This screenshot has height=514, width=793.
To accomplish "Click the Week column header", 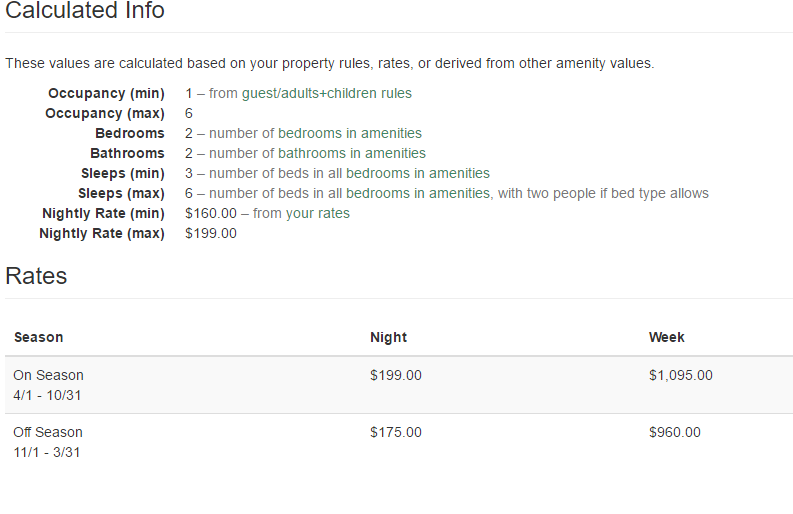I will point(666,337).
